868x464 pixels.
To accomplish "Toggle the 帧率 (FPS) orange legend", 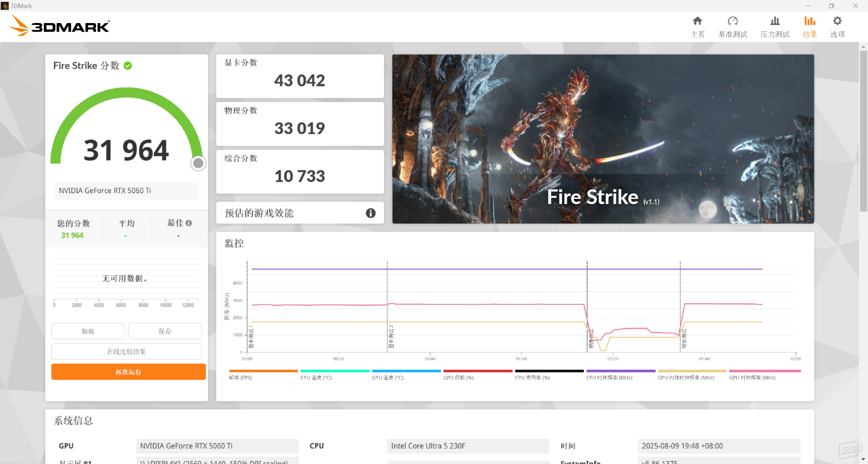I will pyautogui.click(x=264, y=374).
